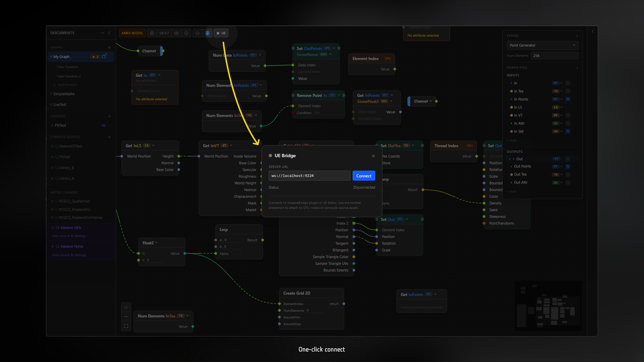Click the fit-to-view icon in canvas controls
644x362 pixels.
coord(126,326)
